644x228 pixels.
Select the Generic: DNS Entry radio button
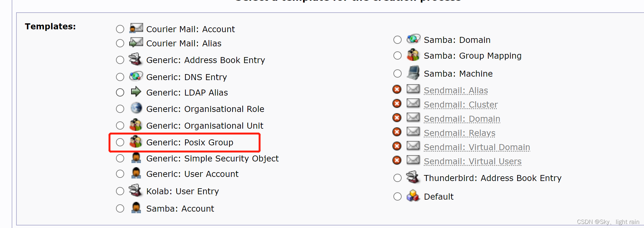(x=120, y=77)
